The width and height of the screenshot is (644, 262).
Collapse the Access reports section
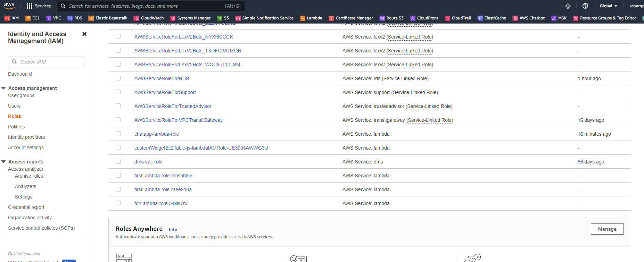pyautogui.click(x=3, y=162)
